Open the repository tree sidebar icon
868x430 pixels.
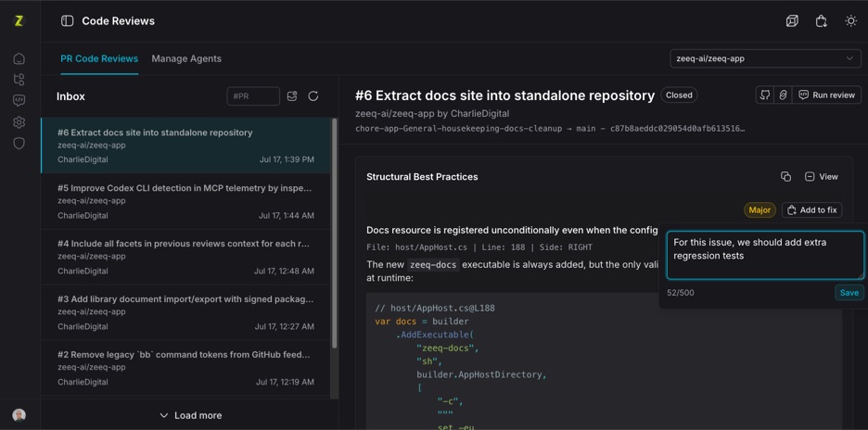[19, 79]
